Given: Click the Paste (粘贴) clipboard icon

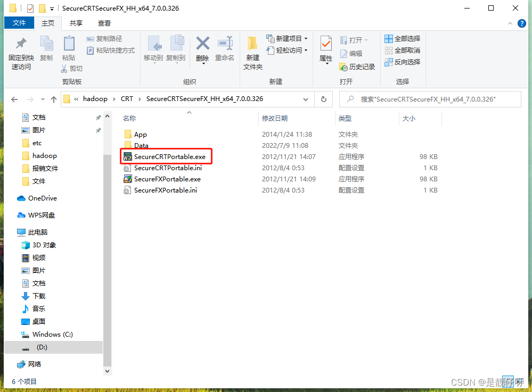Looking at the screenshot, I should [69, 44].
